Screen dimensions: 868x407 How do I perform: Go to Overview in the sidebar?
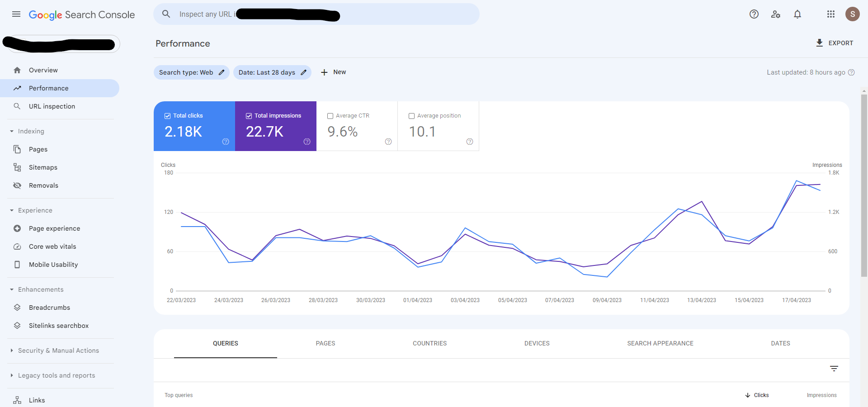point(43,70)
